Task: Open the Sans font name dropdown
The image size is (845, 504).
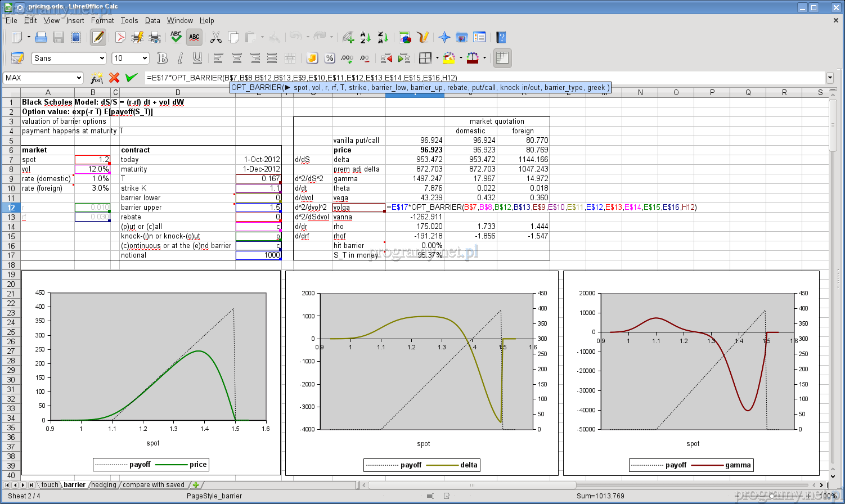Action: coord(102,58)
